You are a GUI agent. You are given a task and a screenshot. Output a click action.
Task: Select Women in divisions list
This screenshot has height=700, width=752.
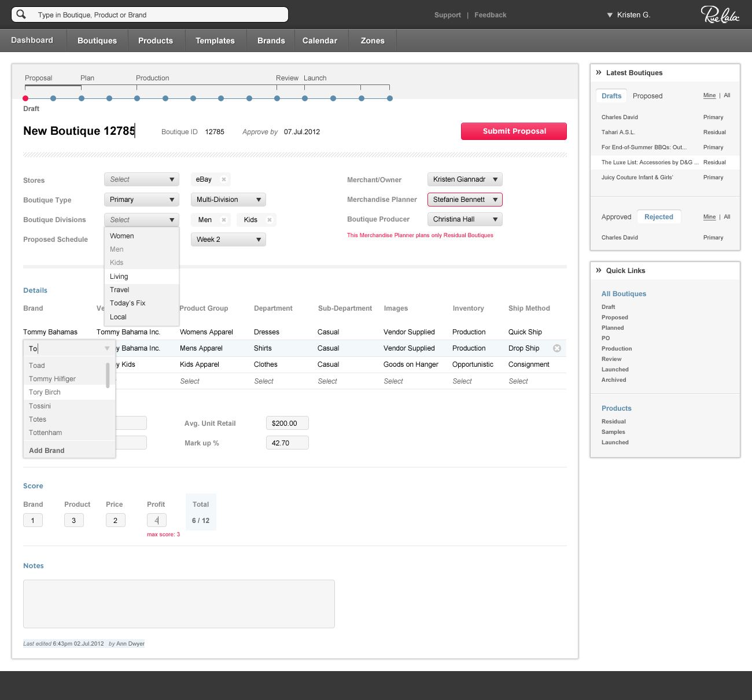click(x=142, y=236)
